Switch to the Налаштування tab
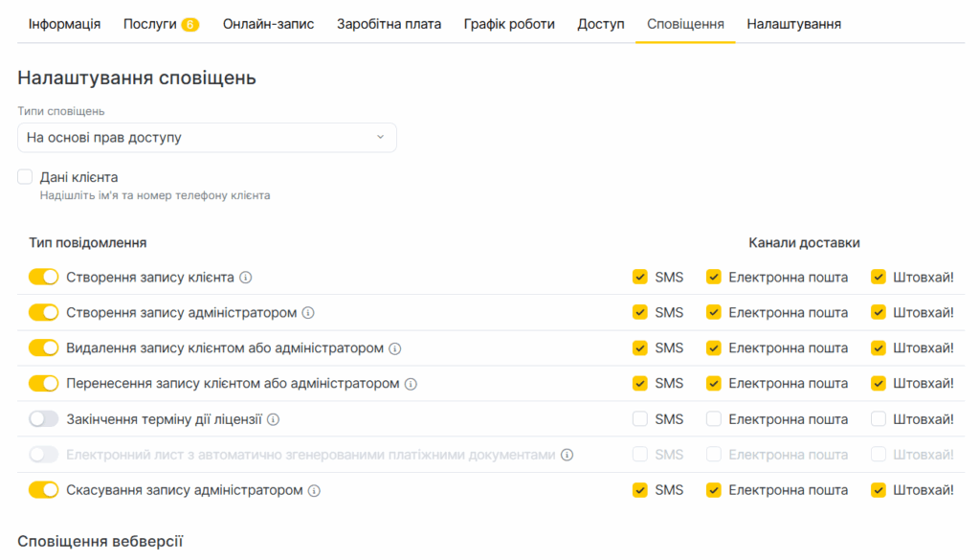The height and width of the screenshot is (560, 980). point(793,24)
